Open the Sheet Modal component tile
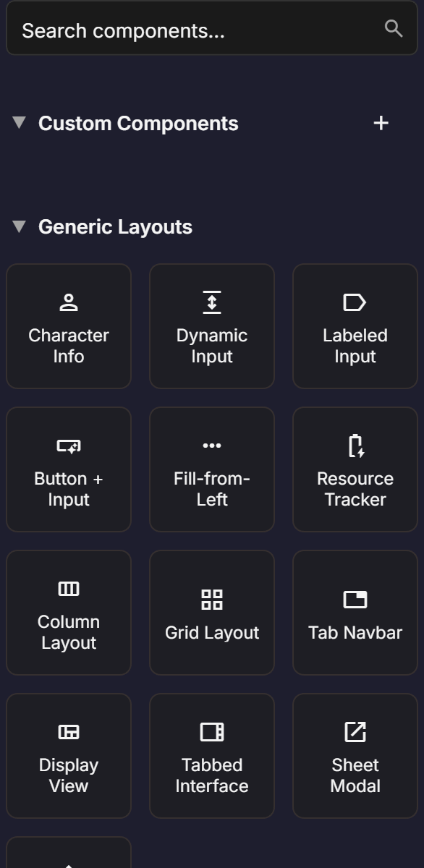Image resolution: width=424 pixels, height=868 pixels. click(355, 756)
